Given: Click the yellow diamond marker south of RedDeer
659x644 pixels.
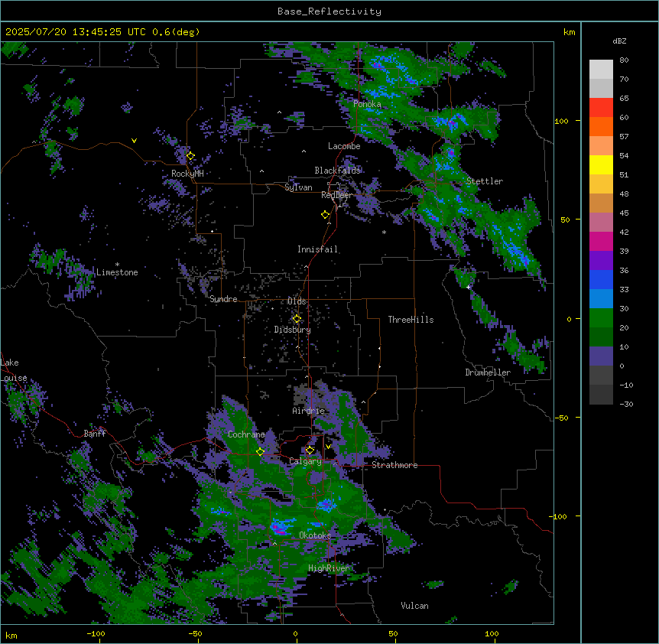Looking at the screenshot, I should 326,214.
